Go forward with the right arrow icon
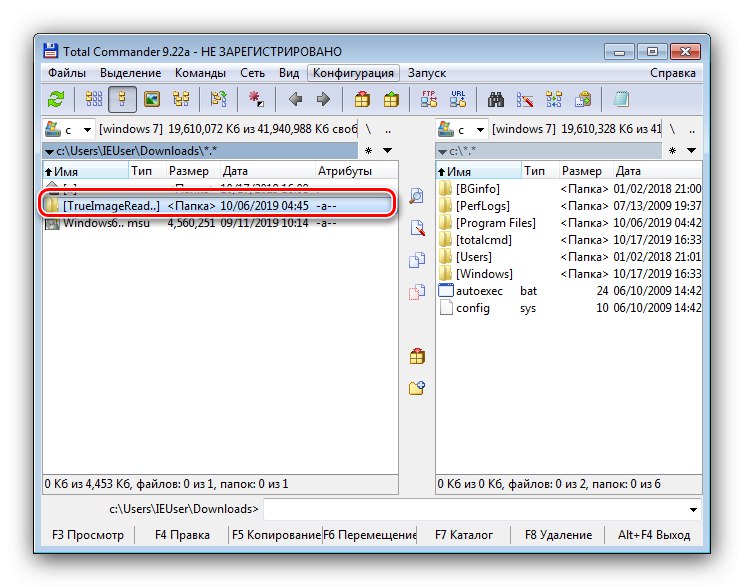The height and width of the screenshot is (587, 744). click(x=323, y=99)
